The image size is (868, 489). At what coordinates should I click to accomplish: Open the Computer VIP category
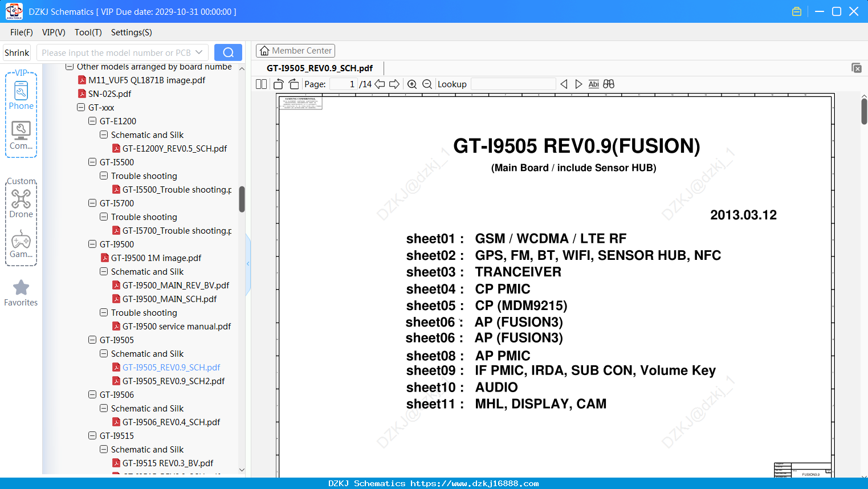[21, 136]
